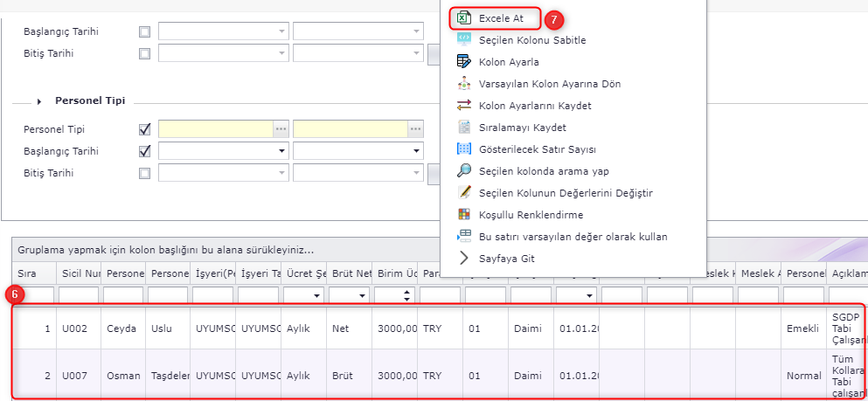
Task: Choose Sayfaya Git menu entry
Action: tap(506, 259)
